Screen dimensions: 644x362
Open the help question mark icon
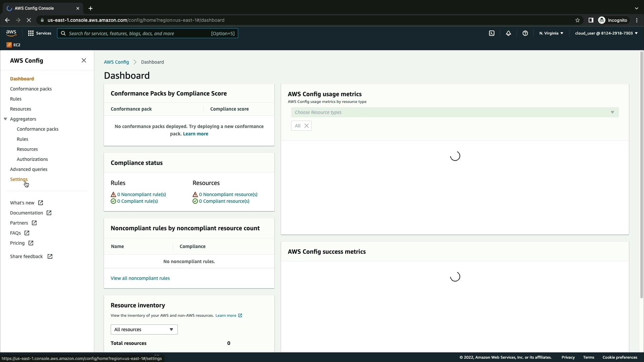pyautogui.click(x=525, y=33)
